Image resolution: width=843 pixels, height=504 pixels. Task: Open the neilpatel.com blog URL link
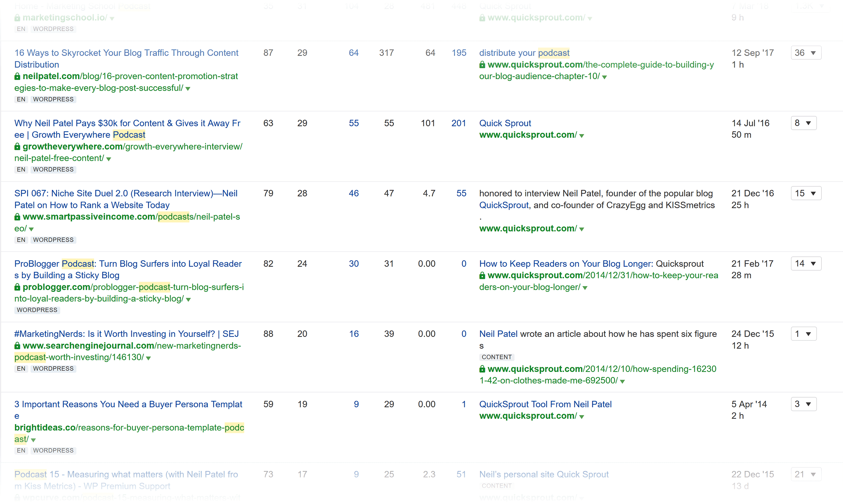(x=126, y=82)
